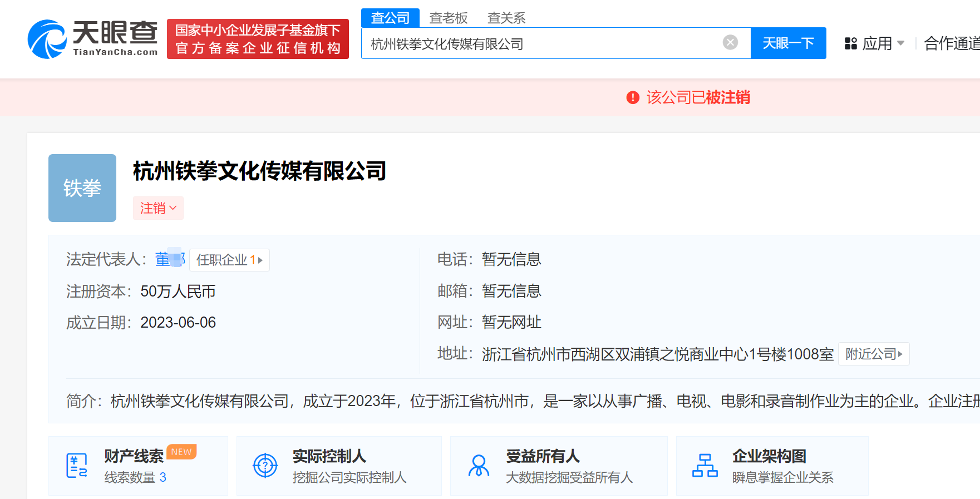
Task: Click the 国家中小企业发展子基金 red banner
Action: [258, 39]
